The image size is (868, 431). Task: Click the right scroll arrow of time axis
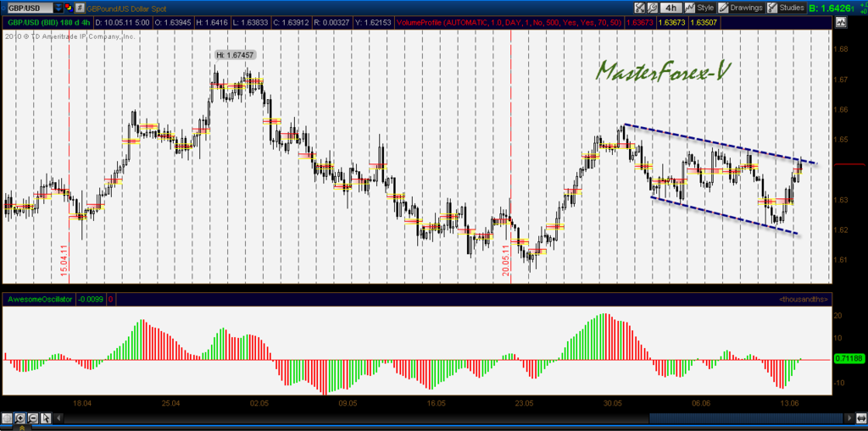tap(849, 418)
